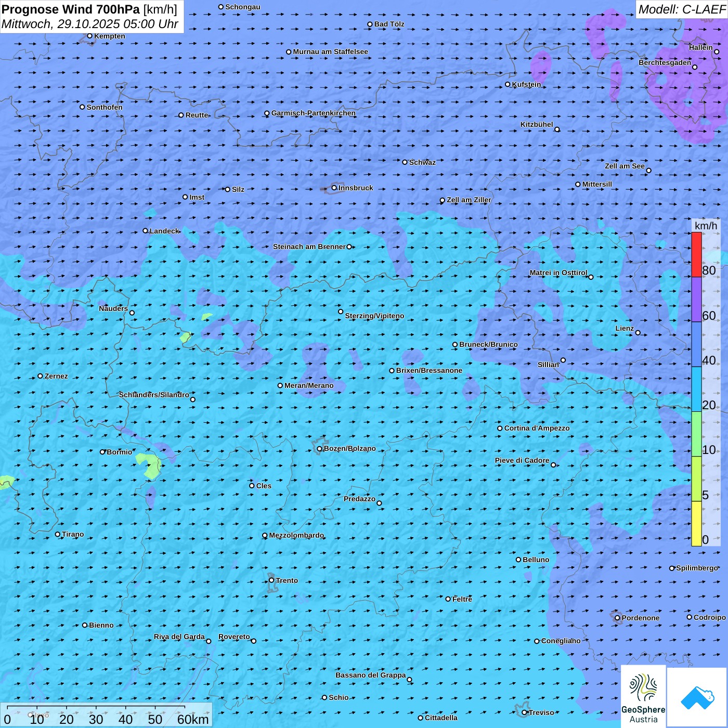Viewport: 728px width, 728px height.
Task: Click the 'Modell: C-LAEF' label
Action: point(681,9)
